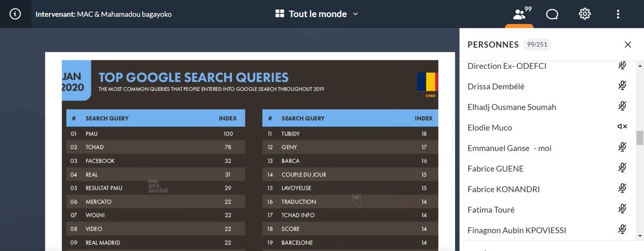644x251 pixels.
Task: Click Direction Ex- ODEFCI's muted microphone icon
Action: click(622, 66)
